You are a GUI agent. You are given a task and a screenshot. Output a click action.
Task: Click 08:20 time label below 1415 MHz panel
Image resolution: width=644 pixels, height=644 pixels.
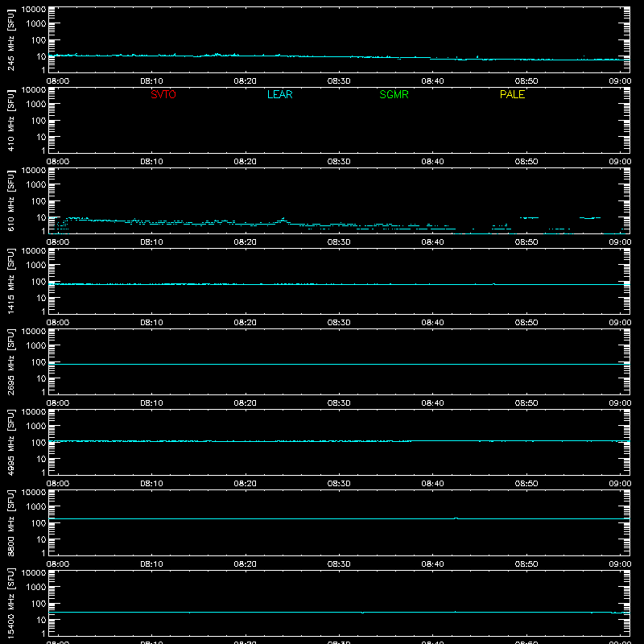(x=246, y=323)
